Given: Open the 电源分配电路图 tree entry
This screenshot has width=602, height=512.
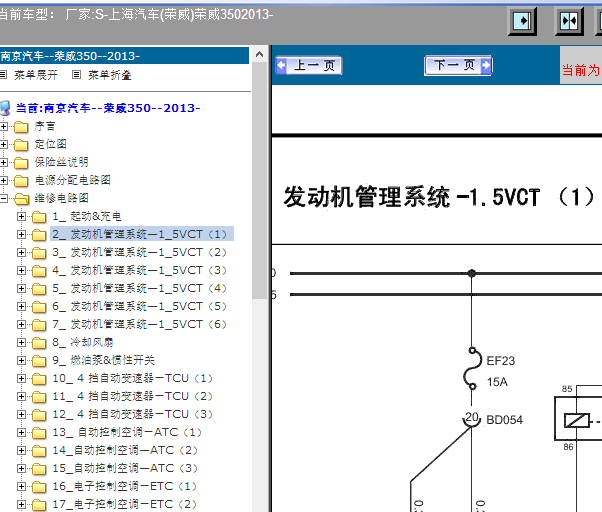Looking at the screenshot, I should pyautogui.click(x=73, y=180).
